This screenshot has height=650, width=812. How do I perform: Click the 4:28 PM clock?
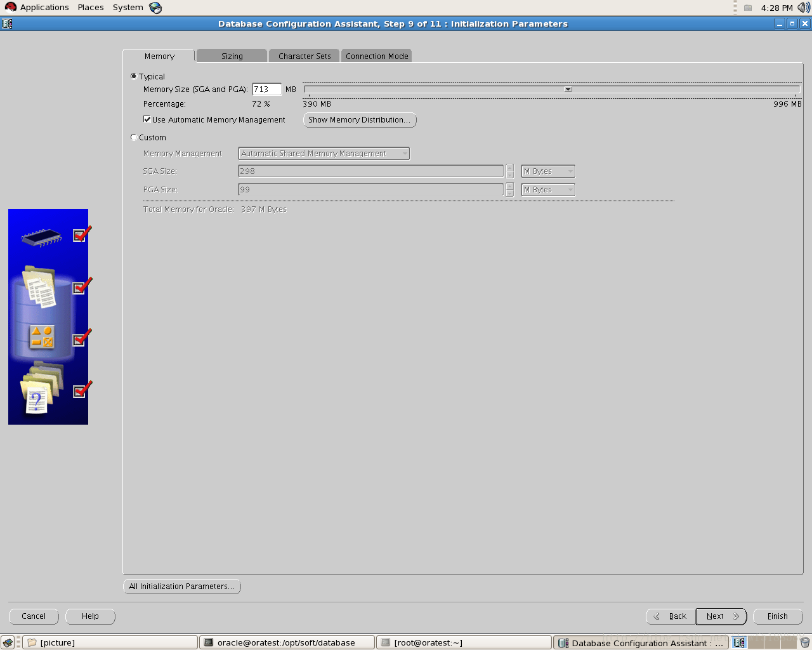pos(776,8)
